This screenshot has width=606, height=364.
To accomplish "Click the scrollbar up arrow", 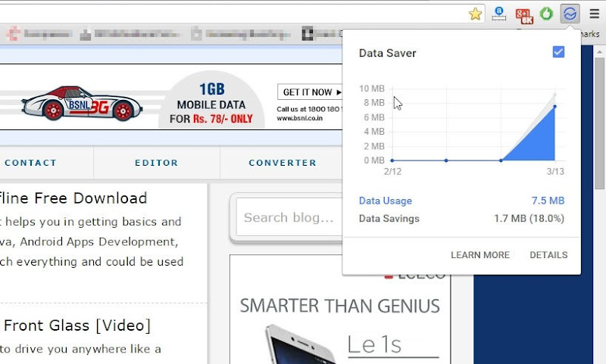I will point(599,51).
